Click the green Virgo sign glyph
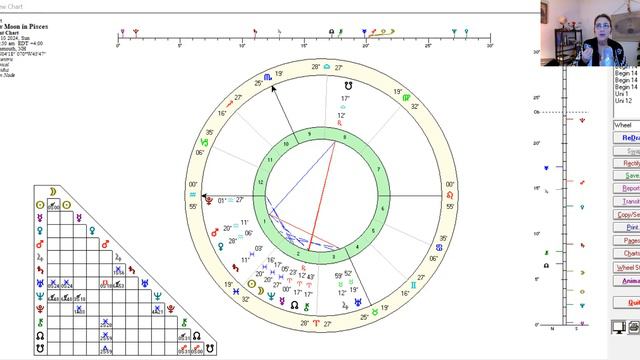Screen dimensions: 640x360 (407, 98)
